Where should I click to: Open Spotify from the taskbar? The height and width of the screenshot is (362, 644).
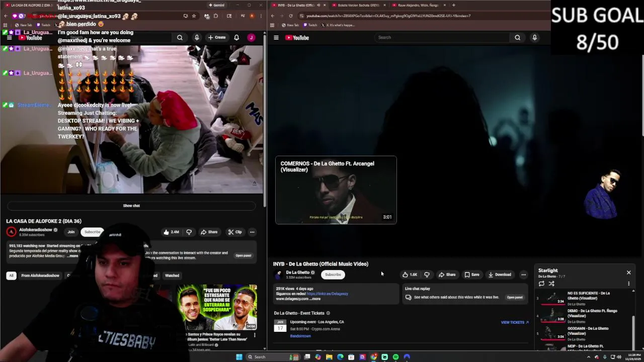[x=395, y=357]
